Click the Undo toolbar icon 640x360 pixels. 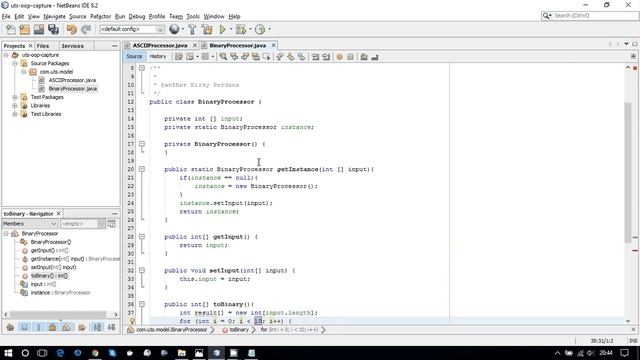71,29
